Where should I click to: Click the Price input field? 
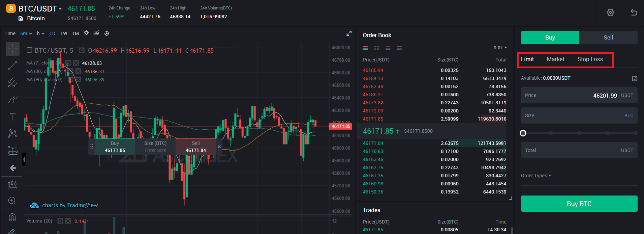pyautogui.click(x=579, y=95)
